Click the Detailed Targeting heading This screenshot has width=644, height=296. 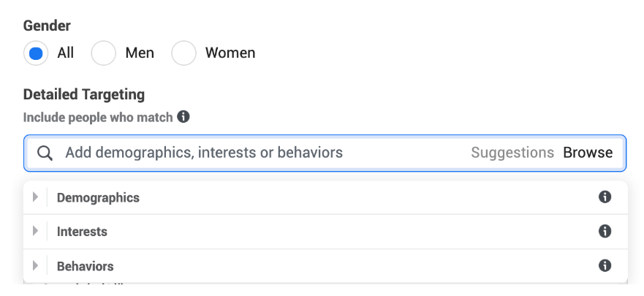tap(84, 94)
